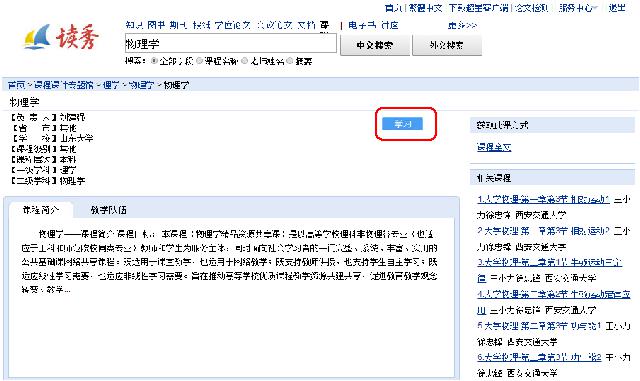The height and width of the screenshot is (381, 640).
Task: Select the 摘要 radio option
Action: tap(289, 61)
